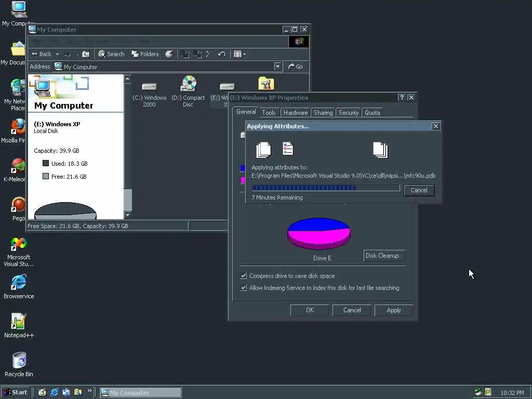Open the History pane icon
Viewport: 532px width, 399px height.
click(x=169, y=54)
